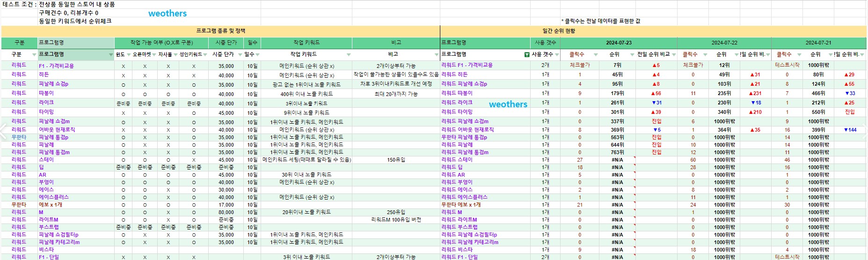Select the '광고 없는 1위이내 노출 키워드' cell
The width and height of the screenshot is (868, 260).
pos(306,84)
